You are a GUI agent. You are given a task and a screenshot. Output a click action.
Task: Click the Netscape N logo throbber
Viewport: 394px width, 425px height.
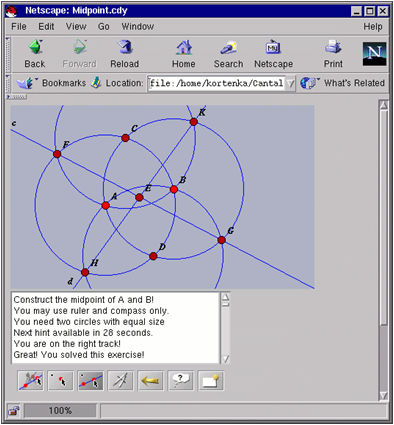(x=374, y=54)
